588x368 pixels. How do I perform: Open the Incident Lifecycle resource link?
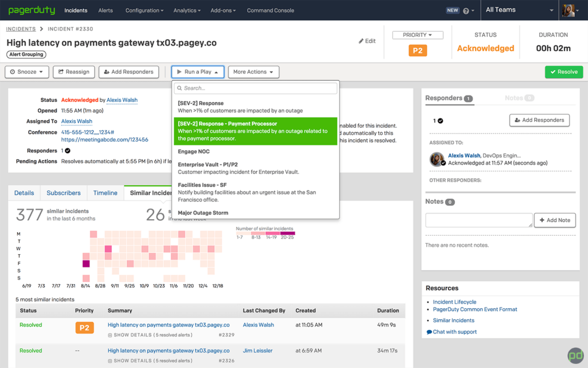(455, 302)
